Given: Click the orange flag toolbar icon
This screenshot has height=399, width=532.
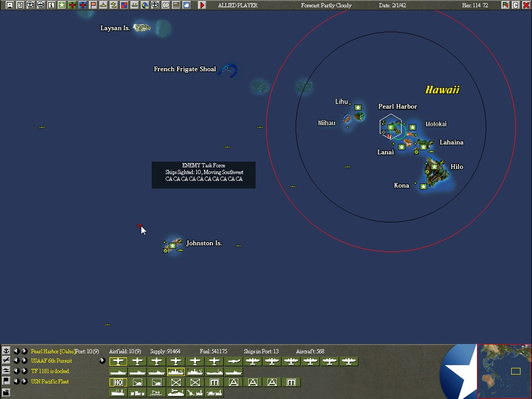Looking at the screenshot, I should [x=93, y=5].
